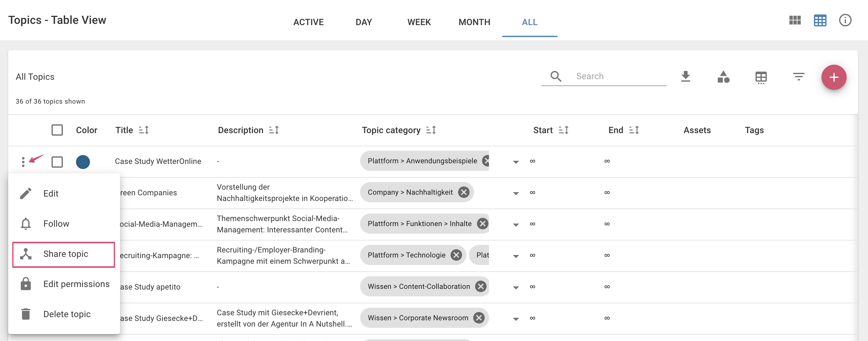Screen dimensions: 868x341
Task: Open the 'Case Study WetterOnline' title
Action: [158, 161]
